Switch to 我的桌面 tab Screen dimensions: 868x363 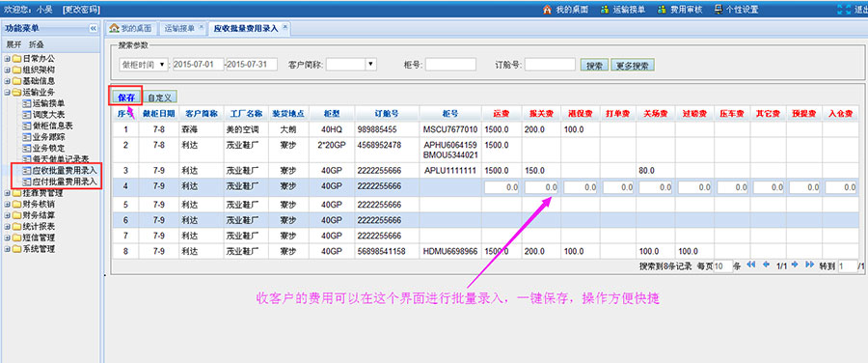pyautogui.click(x=130, y=29)
